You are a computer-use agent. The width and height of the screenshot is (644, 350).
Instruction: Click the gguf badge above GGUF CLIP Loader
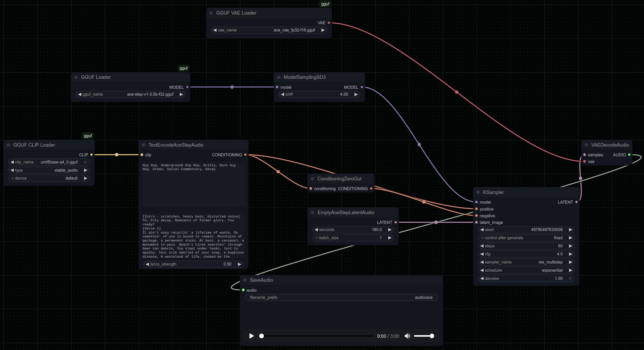[x=88, y=136]
